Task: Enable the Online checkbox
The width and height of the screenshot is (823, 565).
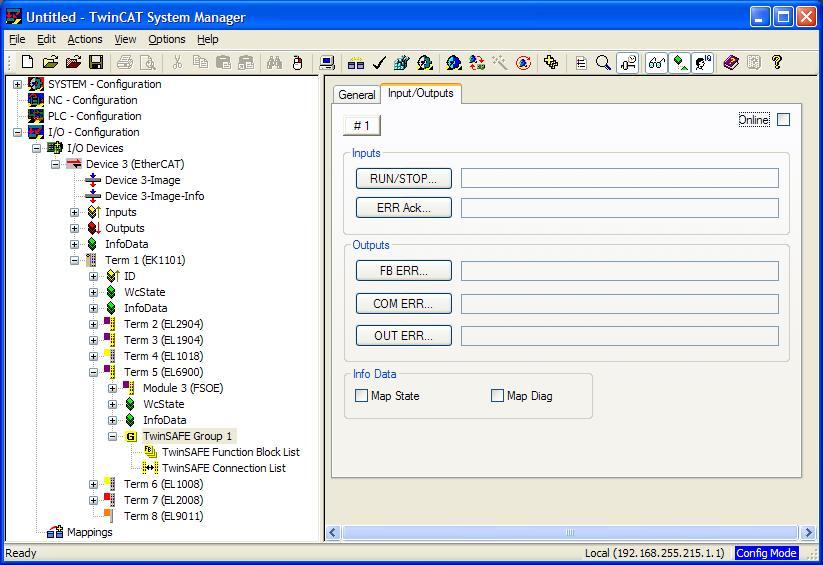Action: 783,120
